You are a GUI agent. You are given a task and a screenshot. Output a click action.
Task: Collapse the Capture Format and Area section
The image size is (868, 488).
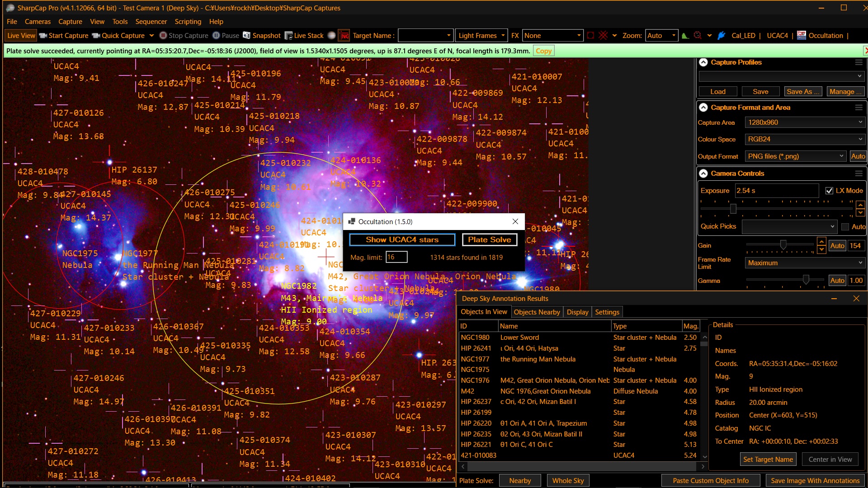coord(703,108)
